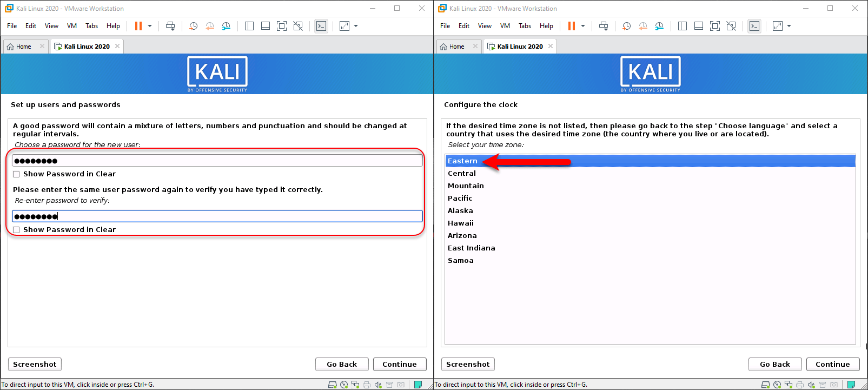Click Send Ctrl+Alt+Del icon in the left window

click(170, 26)
